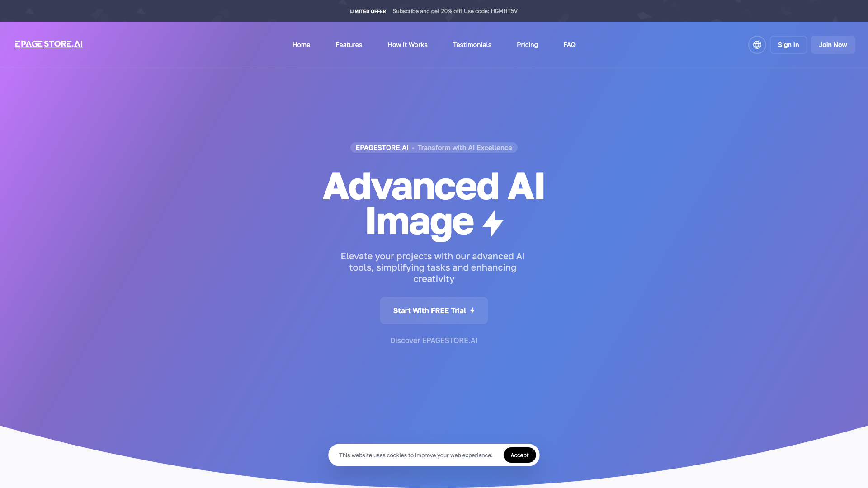
Task: Select the FAQ navigation tab
Action: click(x=569, y=45)
